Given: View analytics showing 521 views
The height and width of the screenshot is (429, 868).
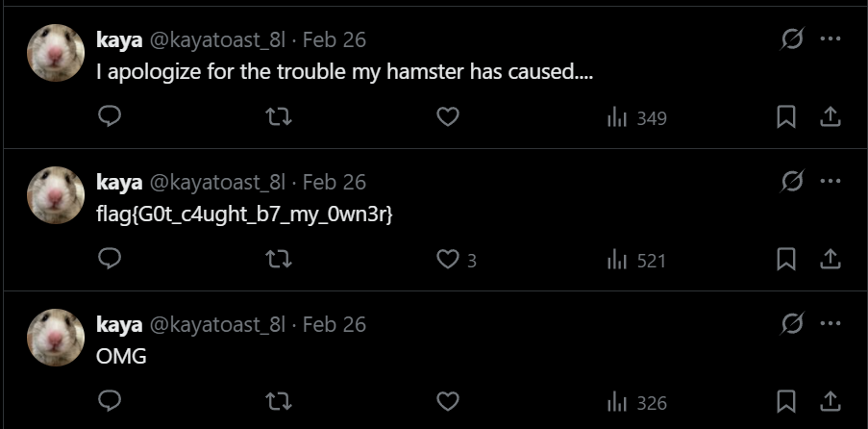Looking at the screenshot, I should pos(636,261).
